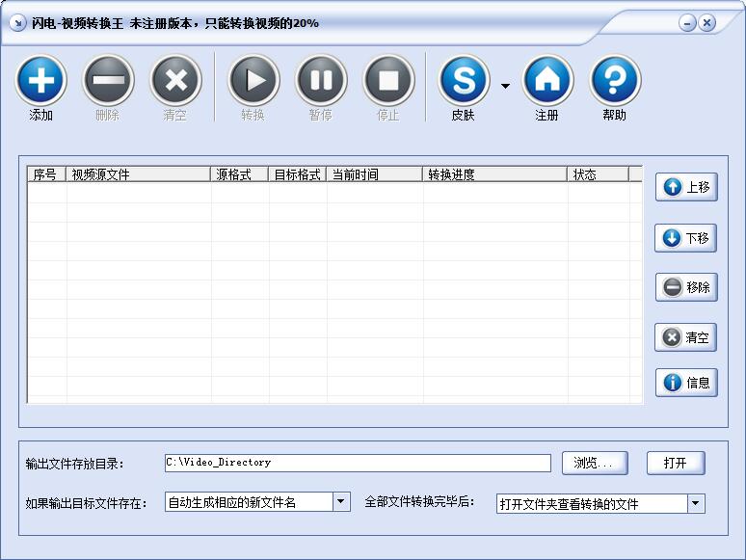Expand the 自动生成相应的新文件名 dropdown
Image resolution: width=746 pixels, height=560 pixels.
pos(341,502)
